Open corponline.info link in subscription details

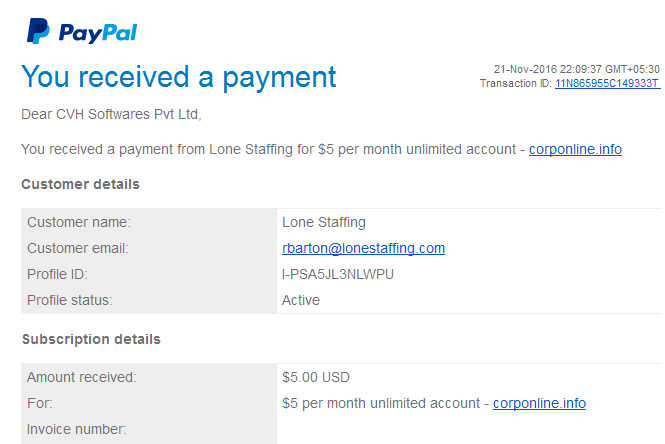click(539, 403)
